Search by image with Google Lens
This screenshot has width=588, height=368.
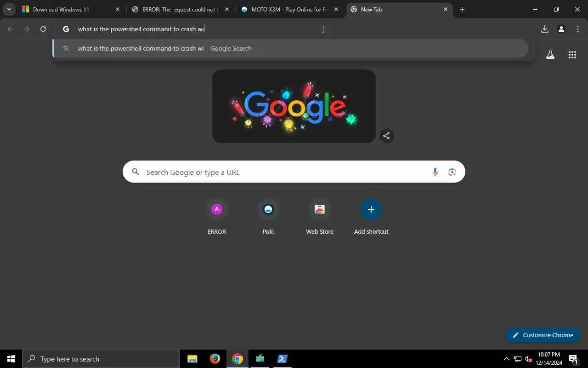point(452,172)
